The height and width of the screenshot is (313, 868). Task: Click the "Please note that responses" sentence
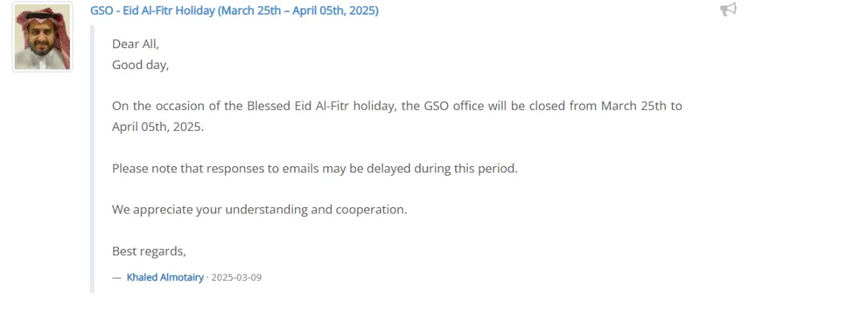tap(314, 168)
